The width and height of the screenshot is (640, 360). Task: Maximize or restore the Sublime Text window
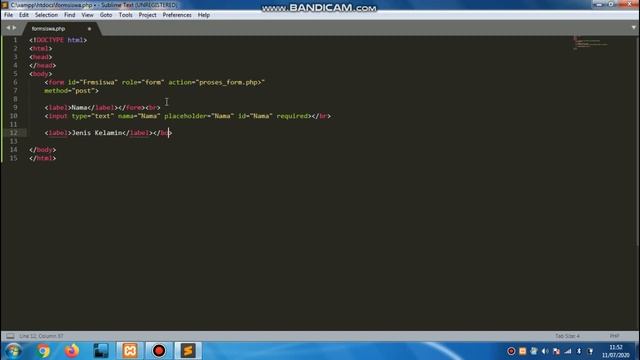[611, 4]
